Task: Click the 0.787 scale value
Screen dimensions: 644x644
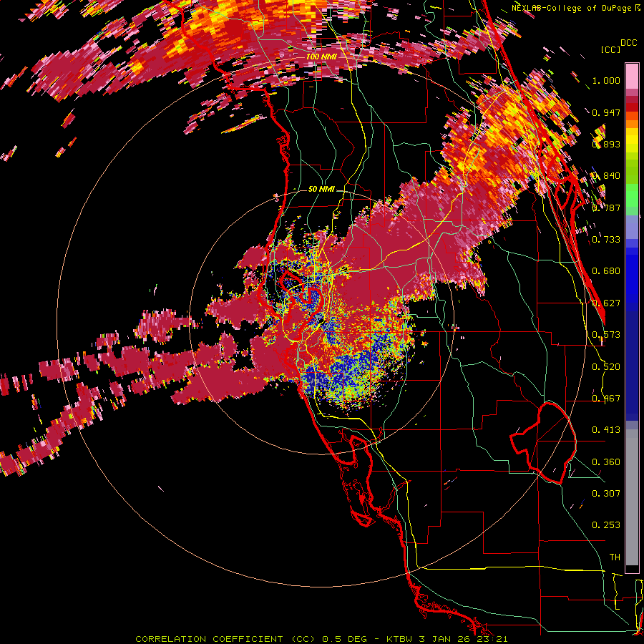Action: [606, 208]
